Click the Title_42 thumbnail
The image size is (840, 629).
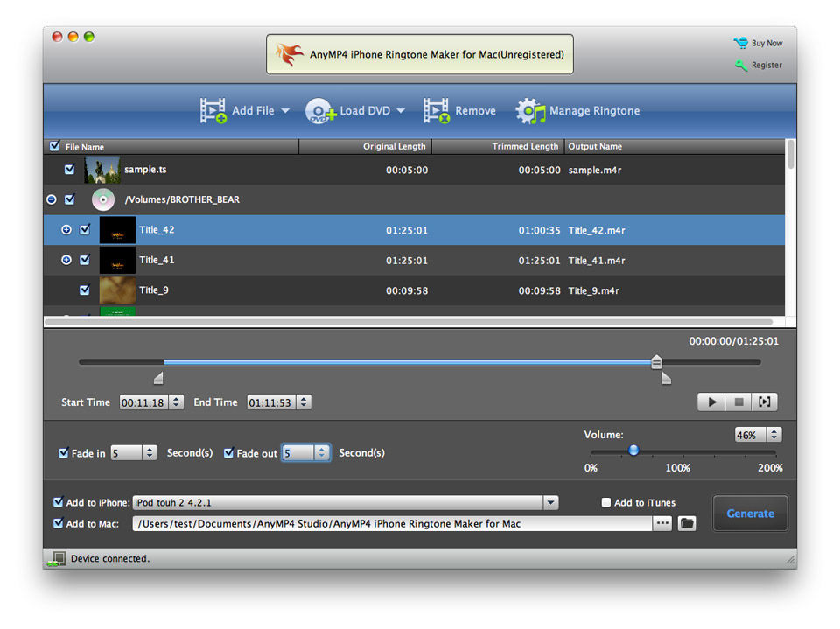coord(117,230)
